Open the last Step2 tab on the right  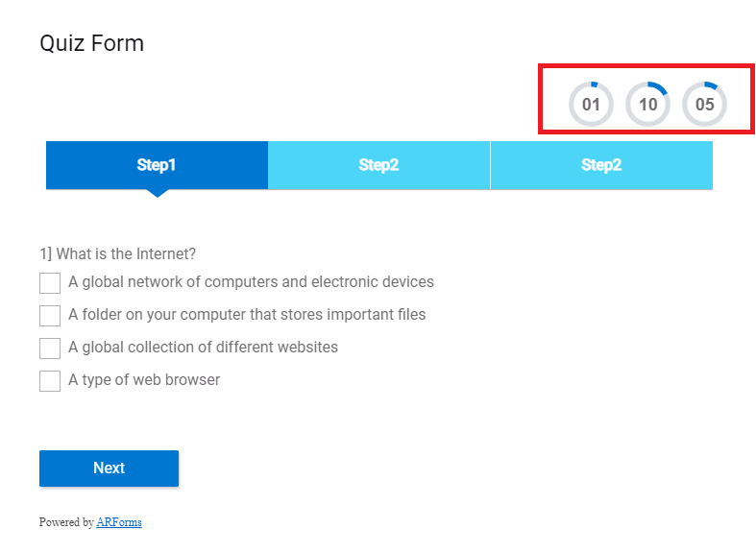(x=601, y=165)
